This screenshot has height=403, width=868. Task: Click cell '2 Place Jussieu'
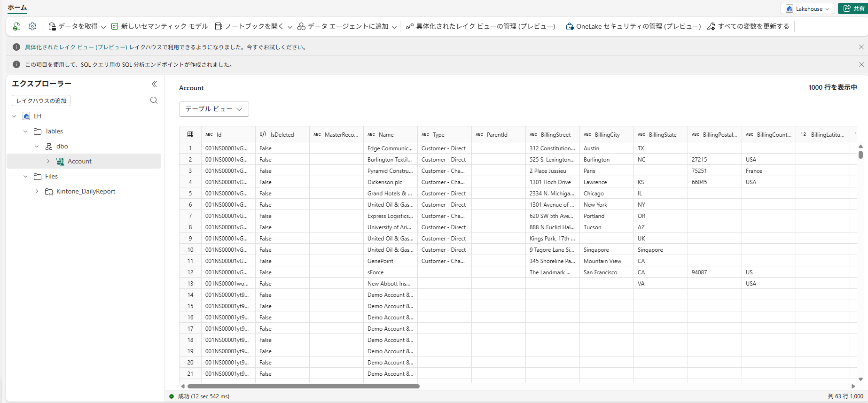point(553,171)
